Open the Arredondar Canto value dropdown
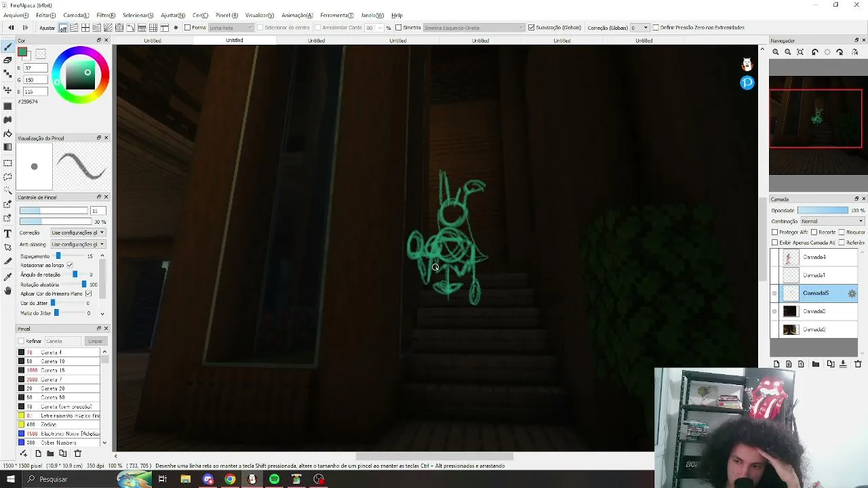 click(374, 28)
